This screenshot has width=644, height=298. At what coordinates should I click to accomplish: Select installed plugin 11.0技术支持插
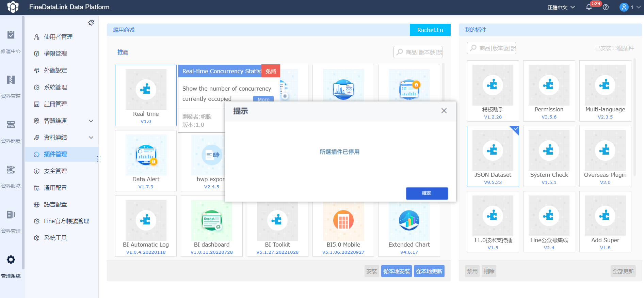point(493,222)
